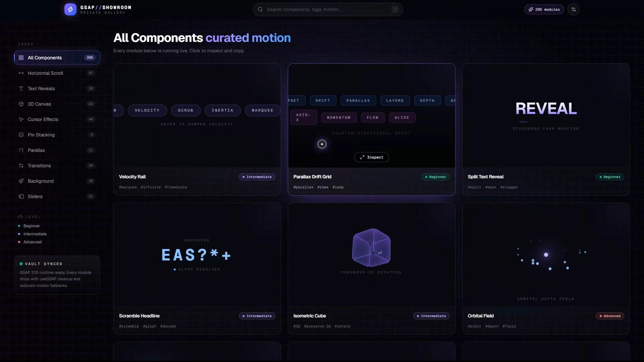Click the Advanced badge on Orbital Field

[610, 316]
